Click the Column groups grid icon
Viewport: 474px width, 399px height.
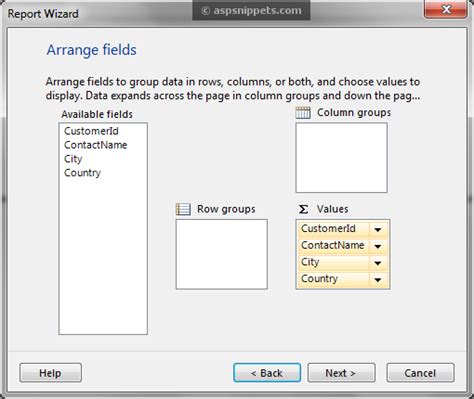[303, 113]
